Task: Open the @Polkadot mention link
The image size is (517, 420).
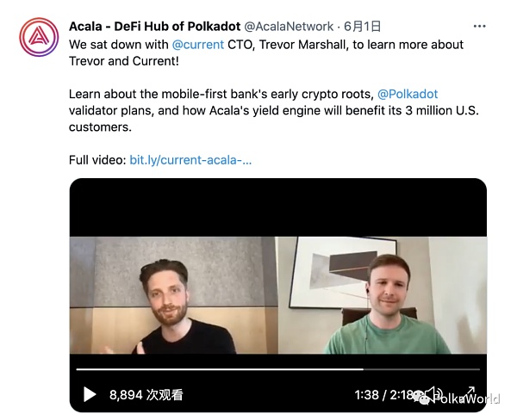Action: point(408,94)
